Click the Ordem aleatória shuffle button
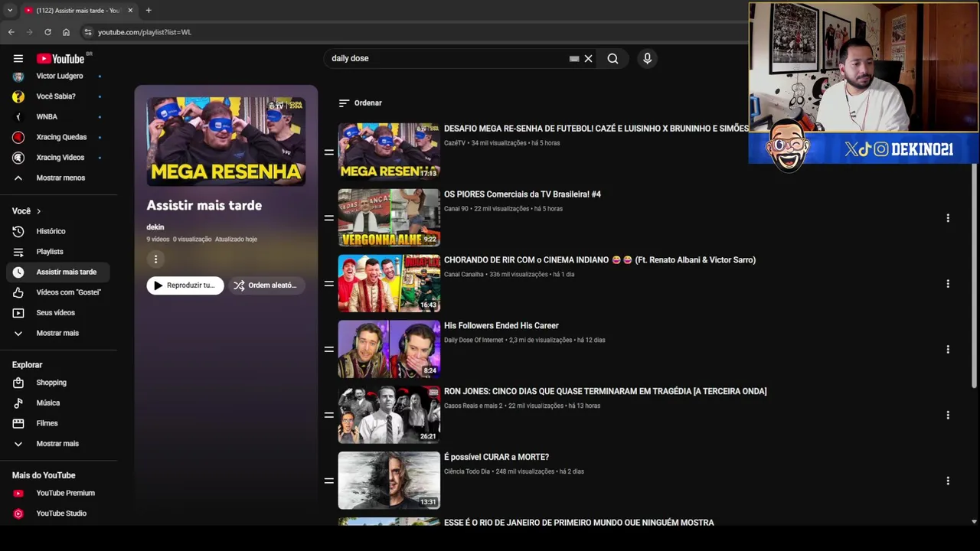 pyautogui.click(x=266, y=285)
